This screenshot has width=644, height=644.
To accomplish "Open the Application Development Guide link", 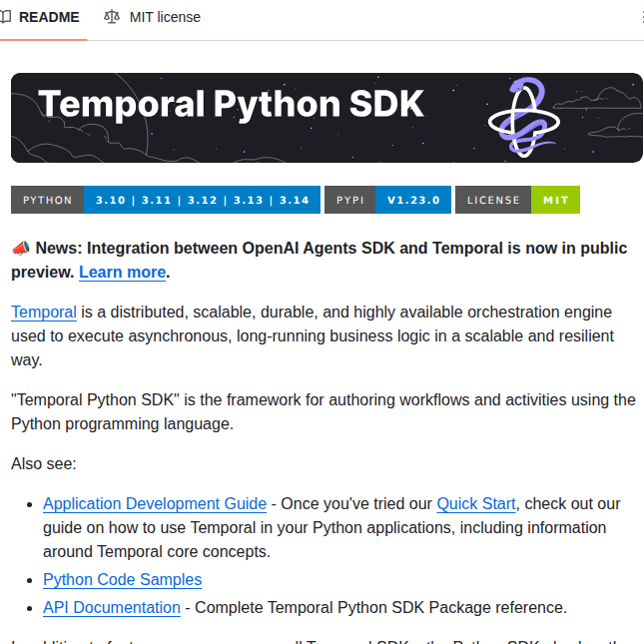I will tap(155, 504).
